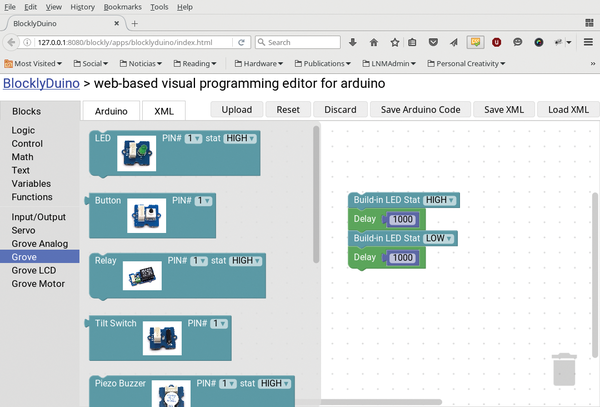Click the Button module image
The image size is (600, 407).
point(147,215)
